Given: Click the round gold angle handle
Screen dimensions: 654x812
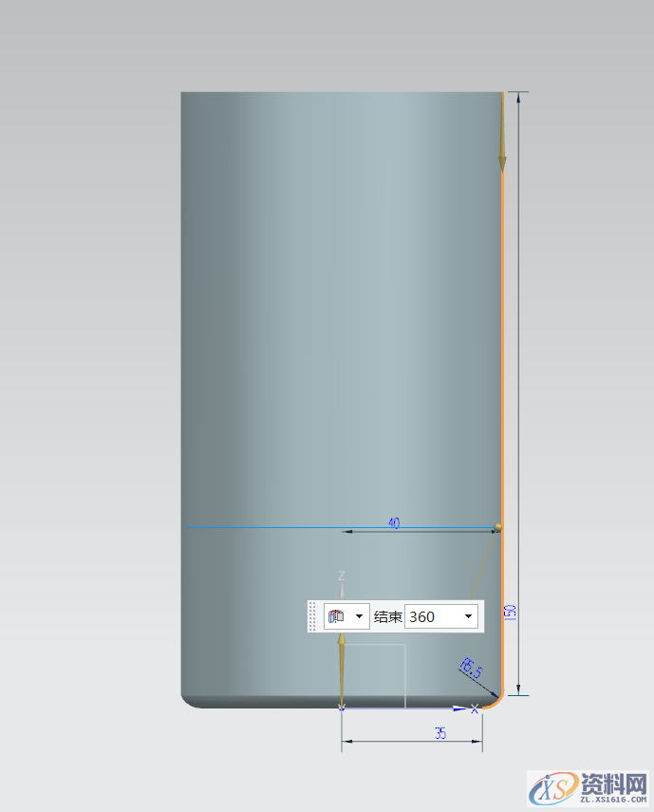Looking at the screenshot, I should [499, 526].
